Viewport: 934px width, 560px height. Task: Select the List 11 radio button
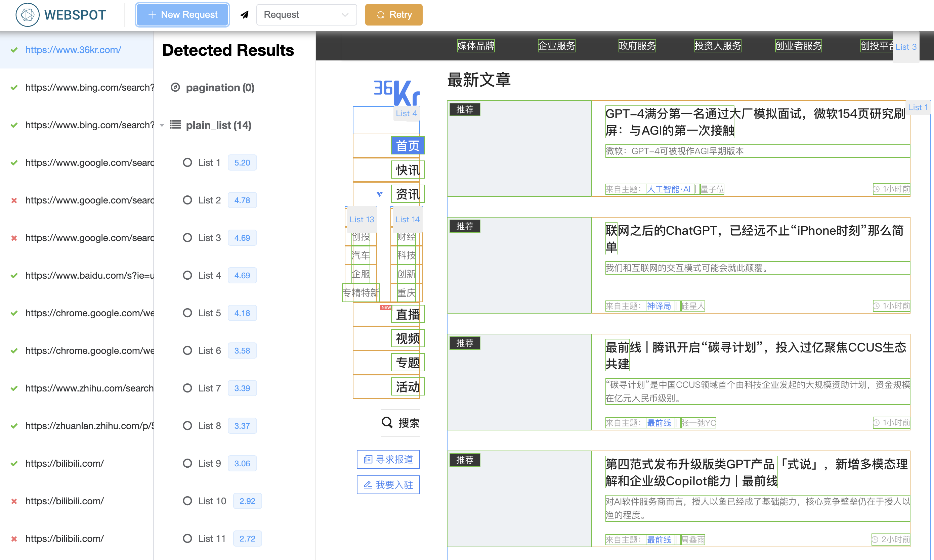pos(187,539)
